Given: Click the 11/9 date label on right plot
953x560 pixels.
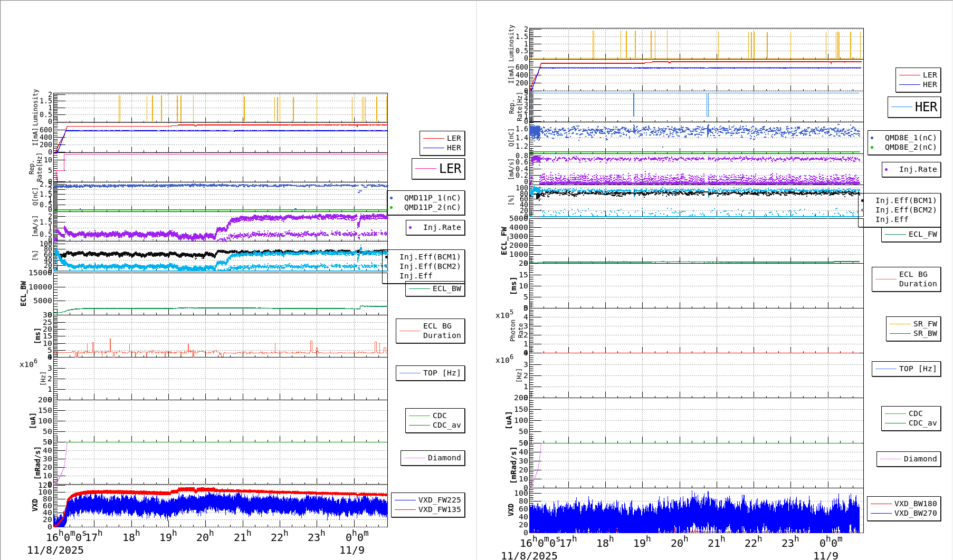Looking at the screenshot, I should point(825,555).
